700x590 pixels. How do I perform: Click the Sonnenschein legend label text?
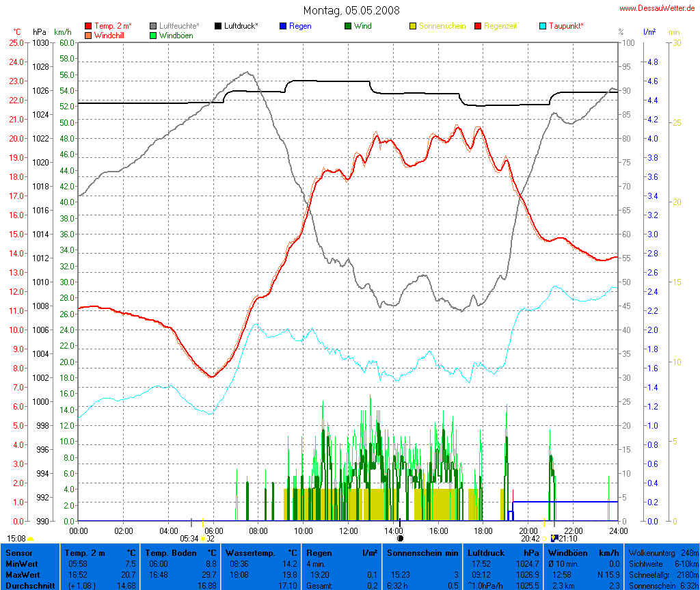tap(442, 26)
